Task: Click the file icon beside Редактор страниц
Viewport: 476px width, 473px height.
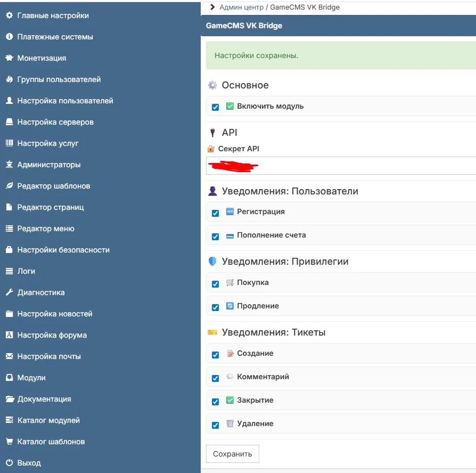Action: coord(10,207)
